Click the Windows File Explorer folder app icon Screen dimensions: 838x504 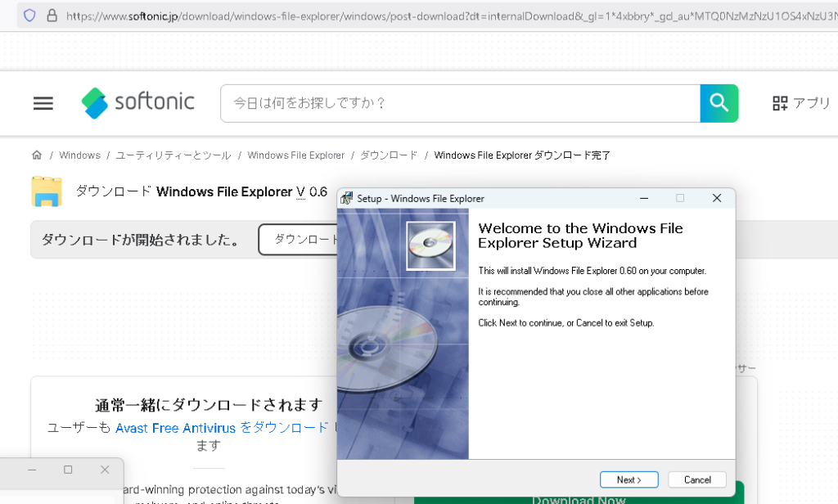pos(47,191)
